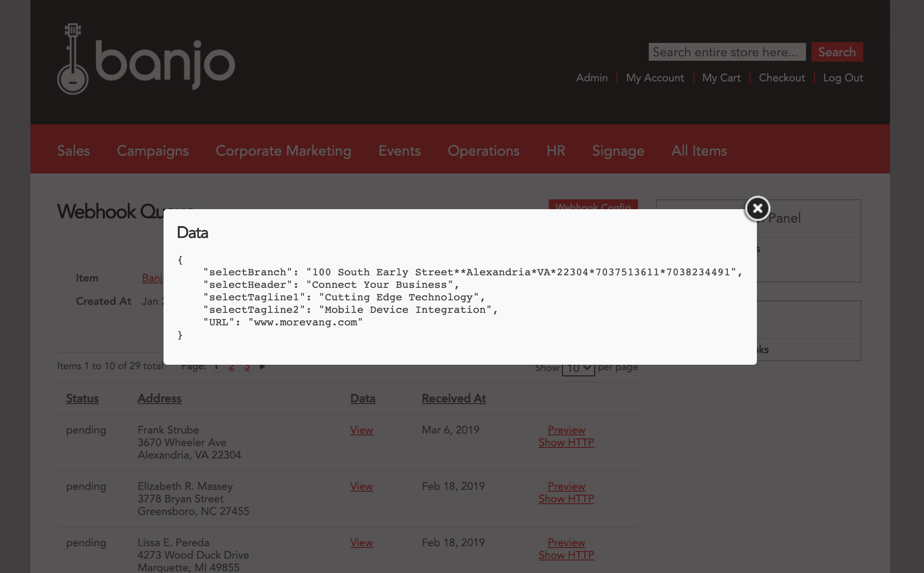Image resolution: width=924 pixels, height=573 pixels.
Task: Click the Log Out link
Action: coord(843,78)
